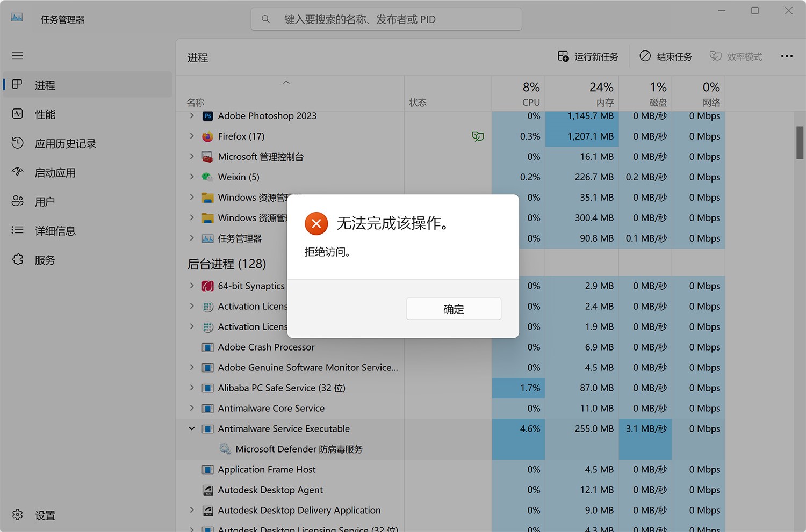Viewport: 806px width, 532px height.
Task: Click the Microsoft Defender 防病毒服务 icon
Action: 225,449
